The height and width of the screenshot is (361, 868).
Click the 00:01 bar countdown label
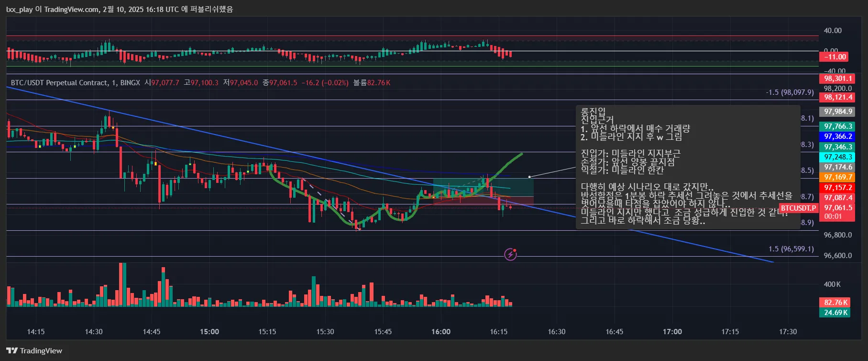tap(833, 216)
